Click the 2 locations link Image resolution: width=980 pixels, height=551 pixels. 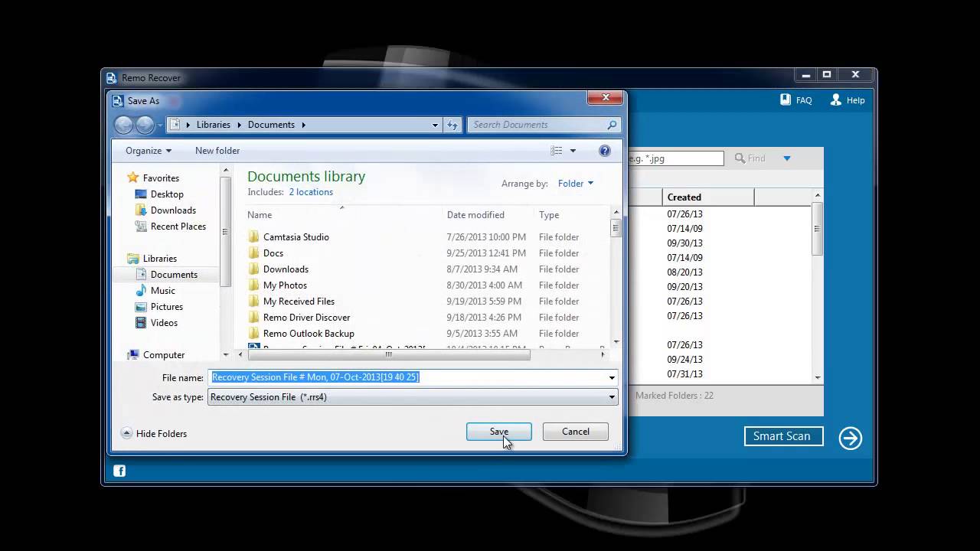point(311,192)
